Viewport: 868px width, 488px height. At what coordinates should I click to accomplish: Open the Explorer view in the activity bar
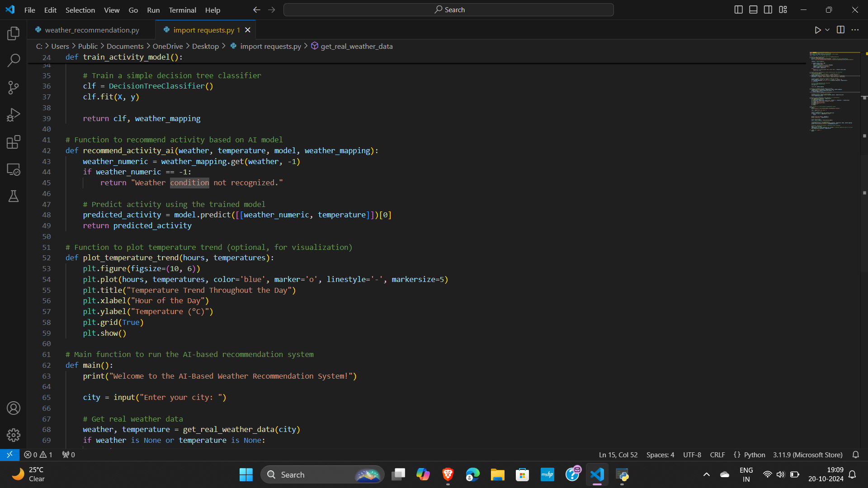(x=14, y=33)
